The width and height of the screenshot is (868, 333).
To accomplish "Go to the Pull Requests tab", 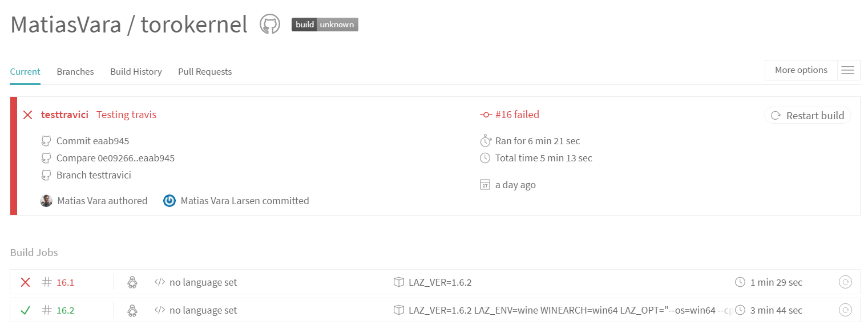I will (x=205, y=72).
